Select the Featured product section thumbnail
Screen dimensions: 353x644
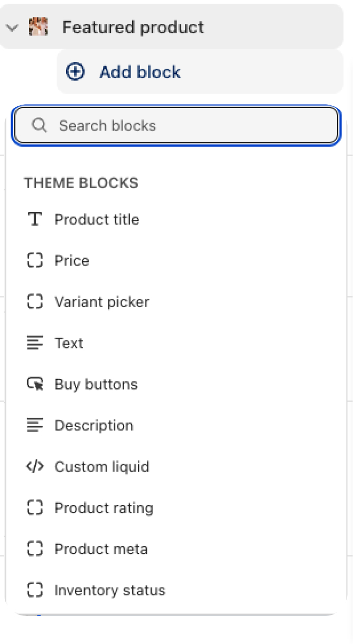pyautogui.click(x=38, y=26)
